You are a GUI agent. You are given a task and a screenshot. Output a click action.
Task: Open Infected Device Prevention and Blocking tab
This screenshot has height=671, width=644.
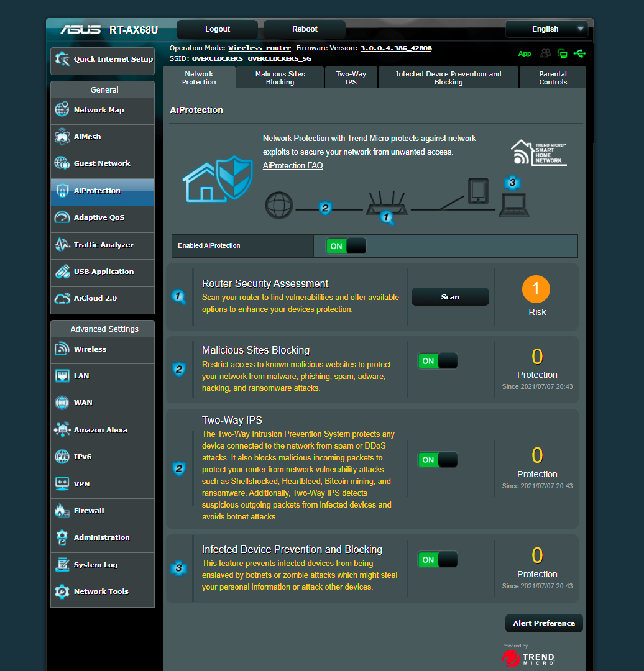click(448, 78)
